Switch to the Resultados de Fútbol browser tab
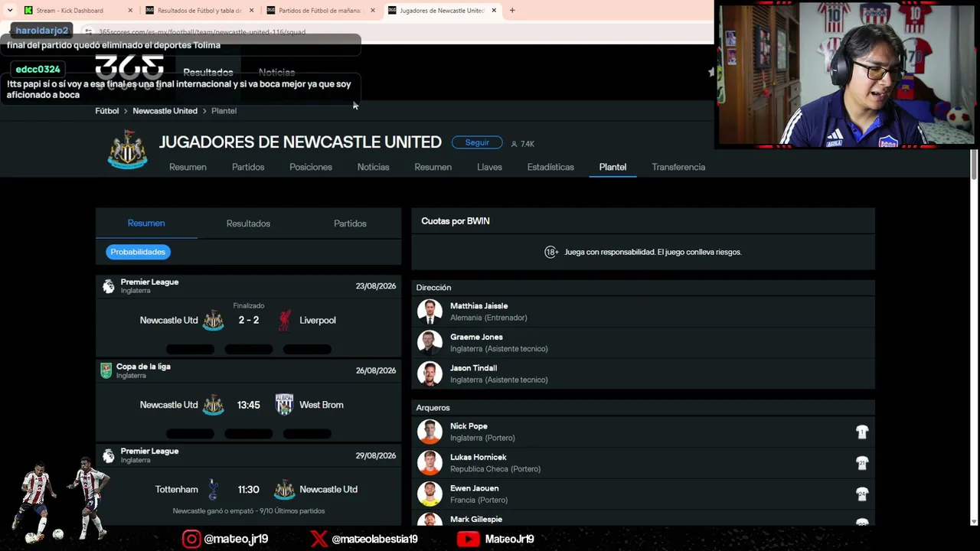 point(199,11)
